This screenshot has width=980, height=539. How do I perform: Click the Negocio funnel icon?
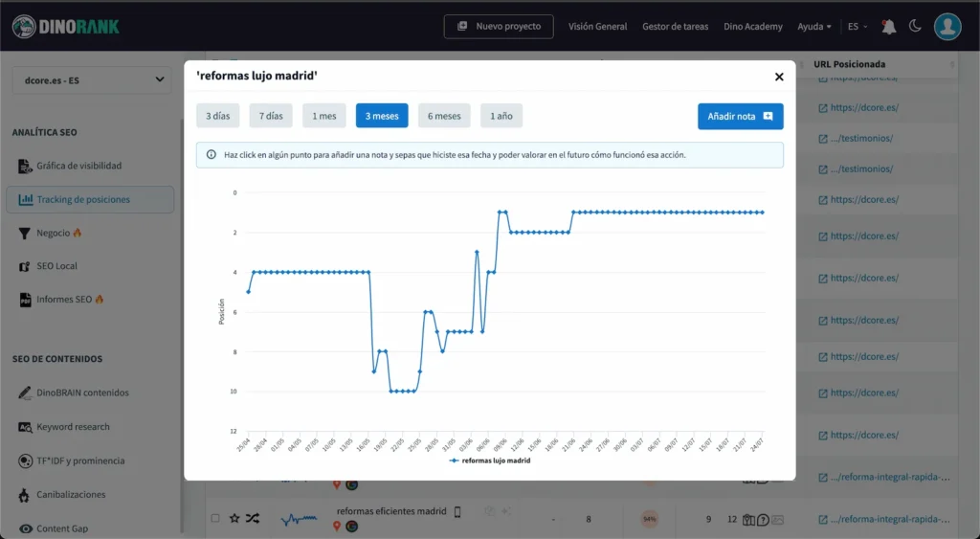(26, 233)
